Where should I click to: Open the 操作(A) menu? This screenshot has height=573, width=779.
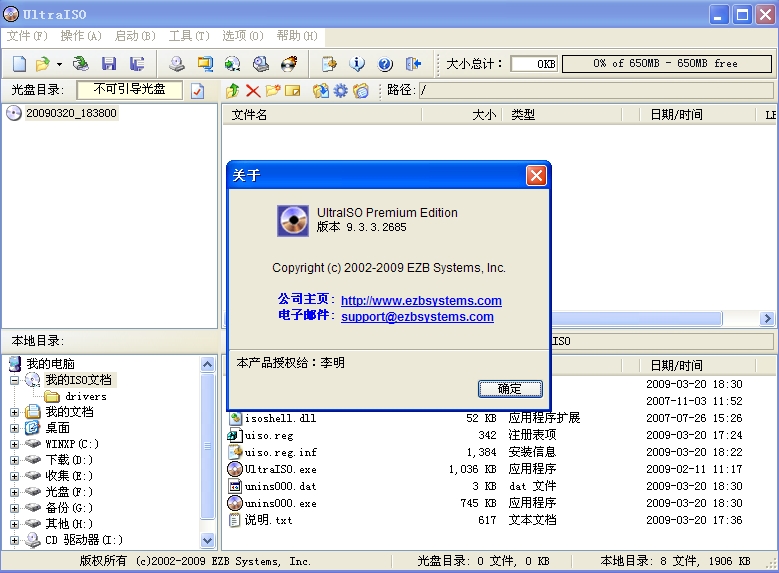pos(81,36)
